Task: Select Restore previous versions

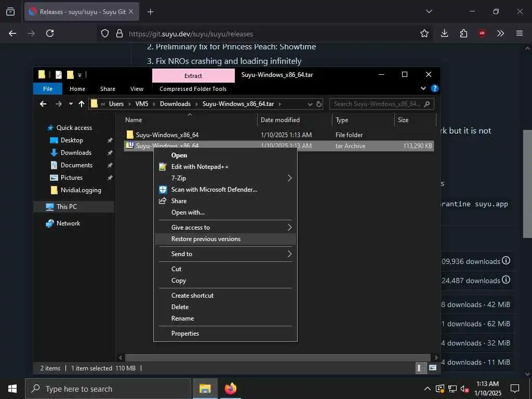Action: coord(225,239)
